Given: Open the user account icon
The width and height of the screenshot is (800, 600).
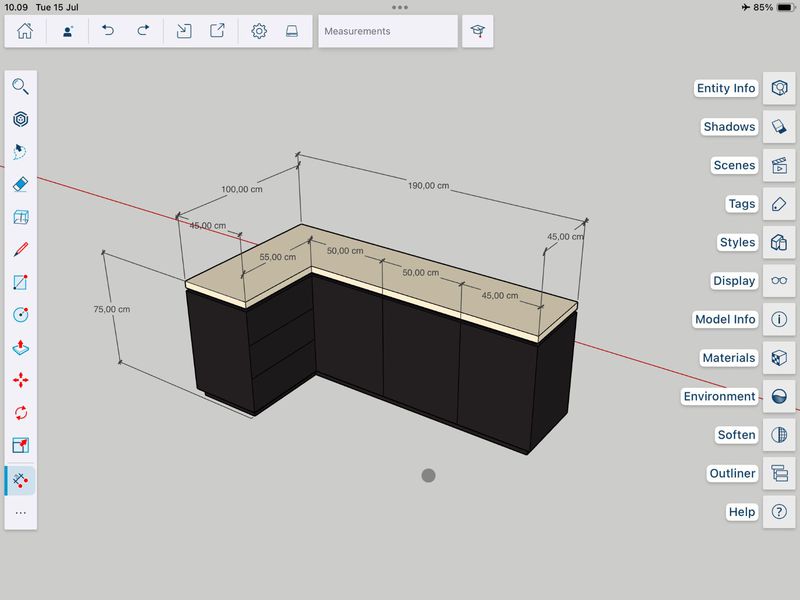Looking at the screenshot, I should pos(67,31).
